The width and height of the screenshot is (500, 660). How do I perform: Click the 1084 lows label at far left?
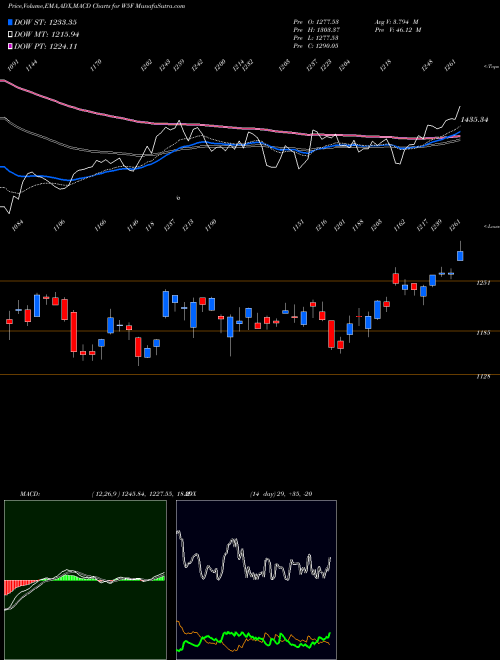(19, 226)
